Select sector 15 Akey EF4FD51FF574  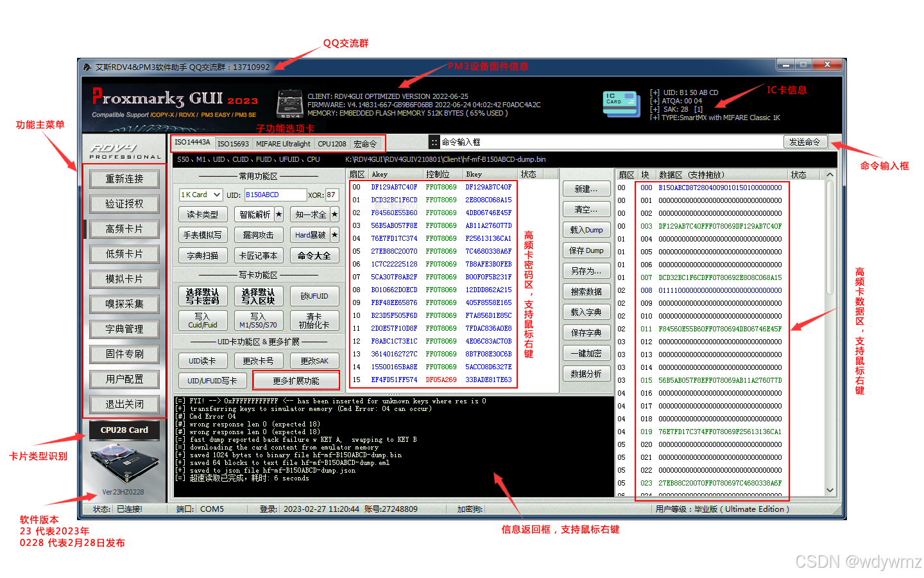pyautogui.click(x=394, y=380)
